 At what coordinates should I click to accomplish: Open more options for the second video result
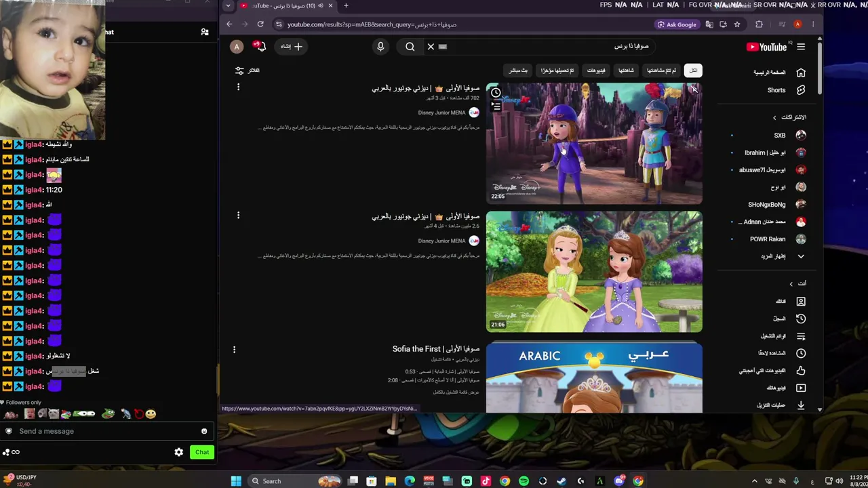click(x=238, y=216)
